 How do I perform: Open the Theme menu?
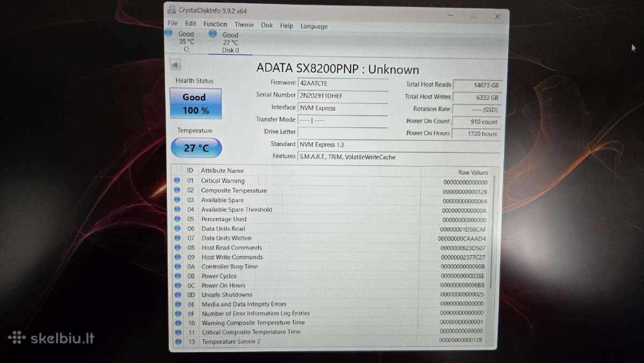244,25
